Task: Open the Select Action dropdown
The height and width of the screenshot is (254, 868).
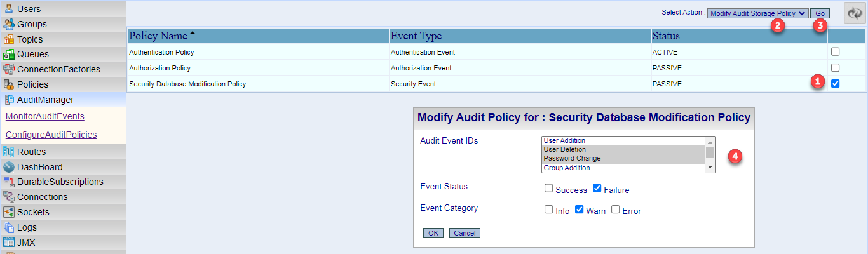Action: coord(757,13)
